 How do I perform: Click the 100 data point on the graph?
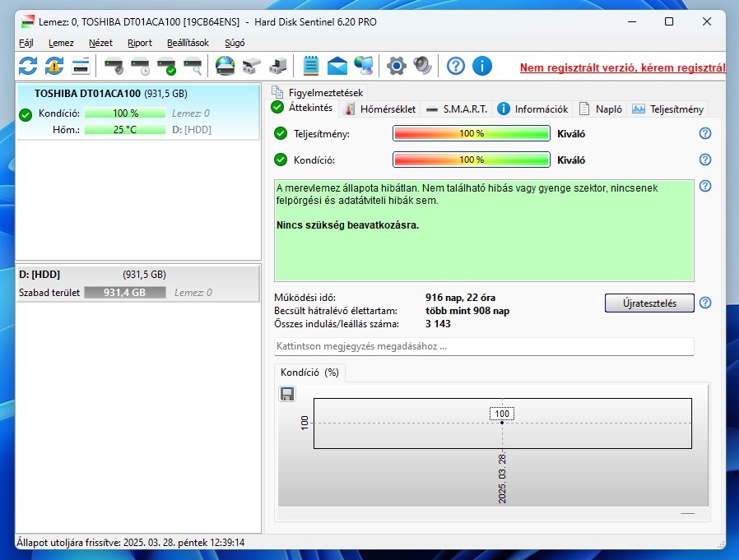tap(502, 423)
